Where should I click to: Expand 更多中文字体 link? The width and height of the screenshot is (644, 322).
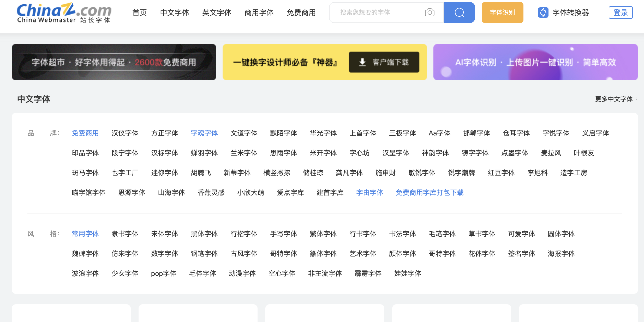click(616, 99)
